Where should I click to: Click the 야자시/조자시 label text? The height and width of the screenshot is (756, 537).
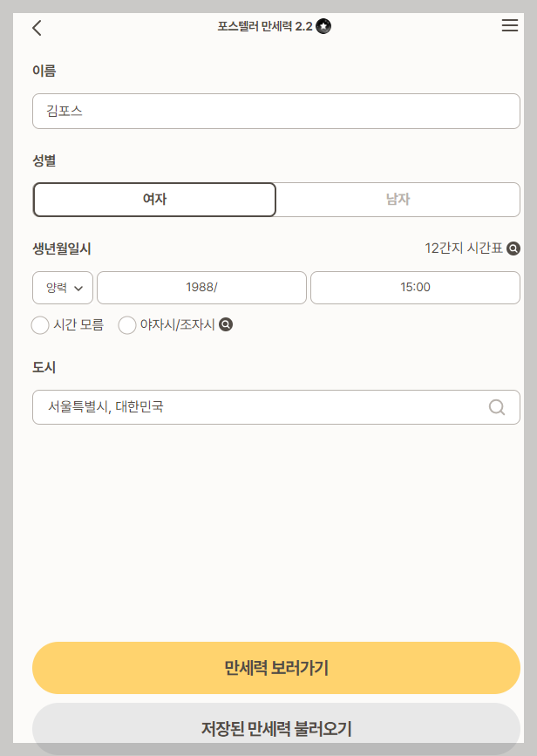pyautogui.click(x=179, y=324)
